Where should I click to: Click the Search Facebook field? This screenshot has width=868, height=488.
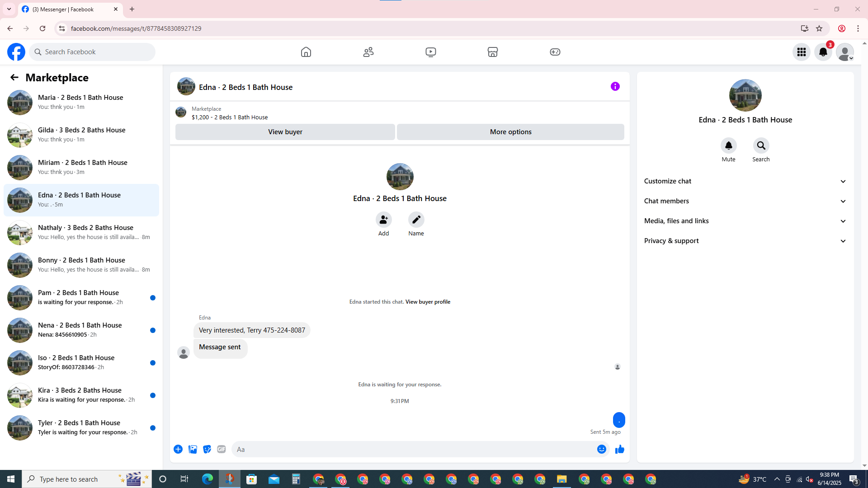point(92,52)
